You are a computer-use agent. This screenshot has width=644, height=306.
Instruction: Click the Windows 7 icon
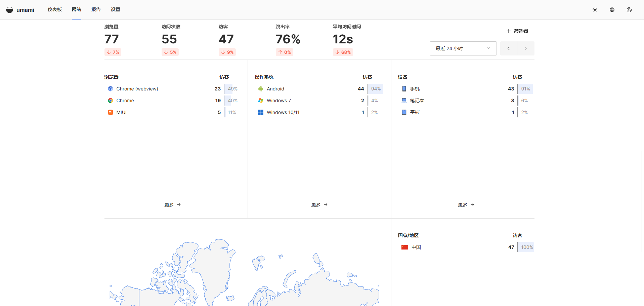pyautogui.click(x=260, y=101)
